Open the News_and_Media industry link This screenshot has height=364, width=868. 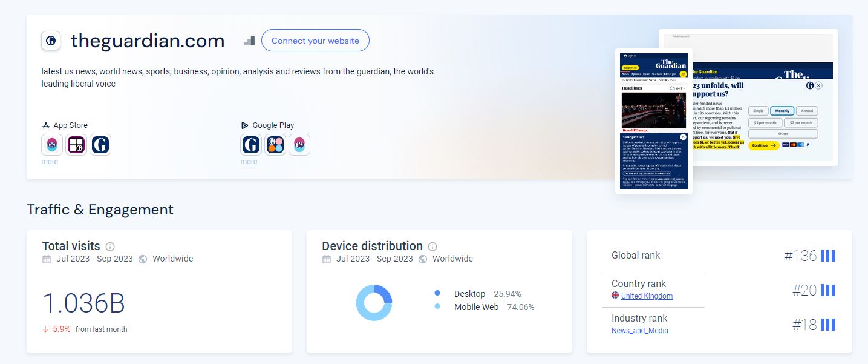[640, 331]
